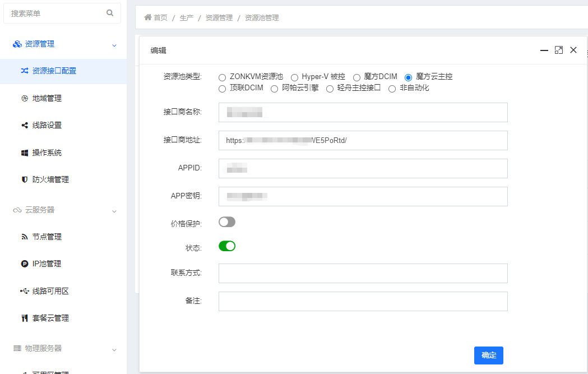The image size is (588, 374).
Task: Turn off the 状态 toggle
Action: pyautogui.click(x=227, y=246)
